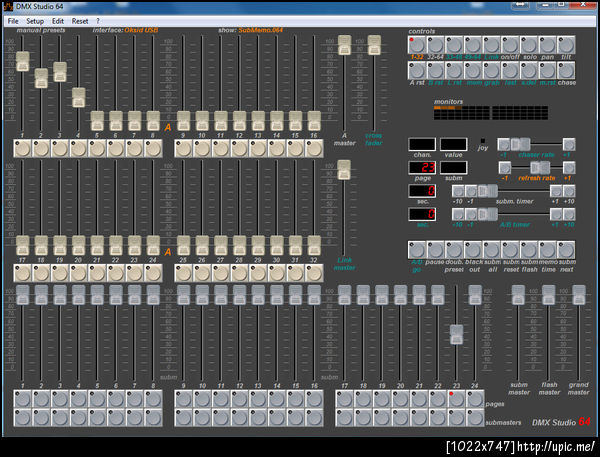Toggle the solo control button
Screen dimensions: 600x457
coord(530,45)
